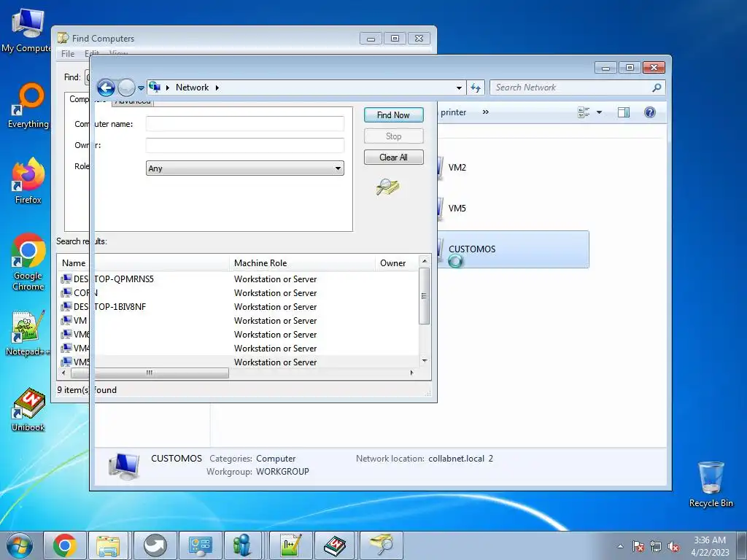Select the VM5 computer in Network
The height and width of the screenshot is (560, 747).
457,209
